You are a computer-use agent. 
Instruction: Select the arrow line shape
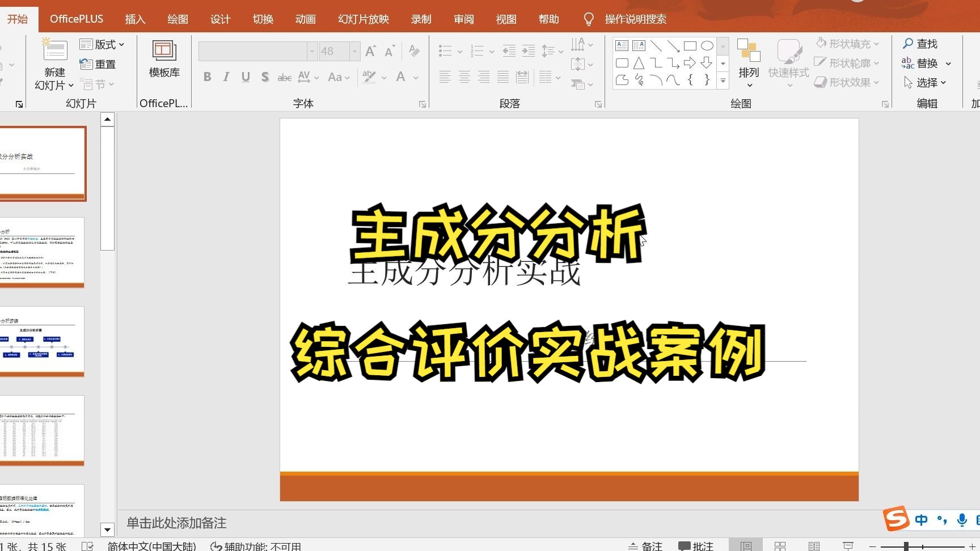[673, 45]
